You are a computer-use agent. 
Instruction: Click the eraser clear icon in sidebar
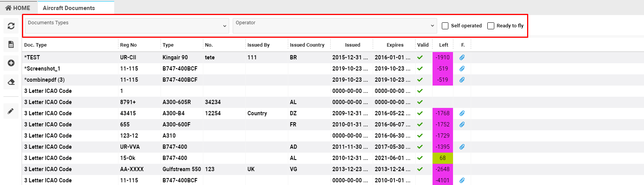11,82
